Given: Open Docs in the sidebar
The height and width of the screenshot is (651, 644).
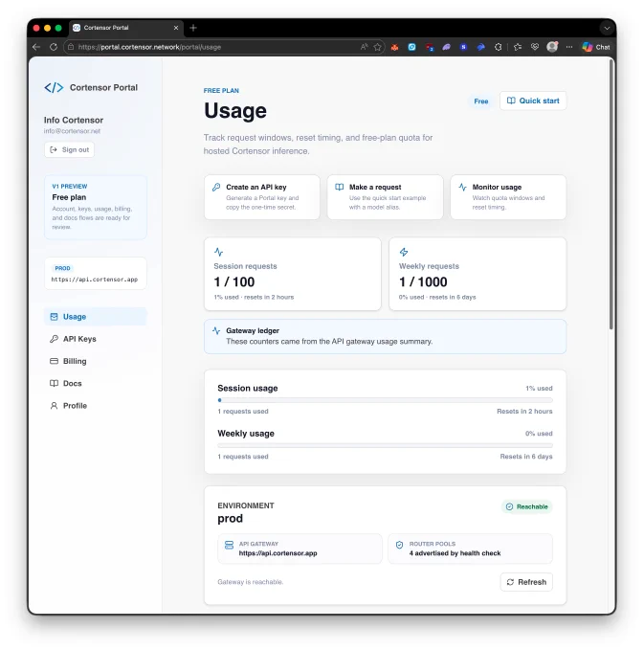Looking at the screenshot, I should [x=96, y=383].
